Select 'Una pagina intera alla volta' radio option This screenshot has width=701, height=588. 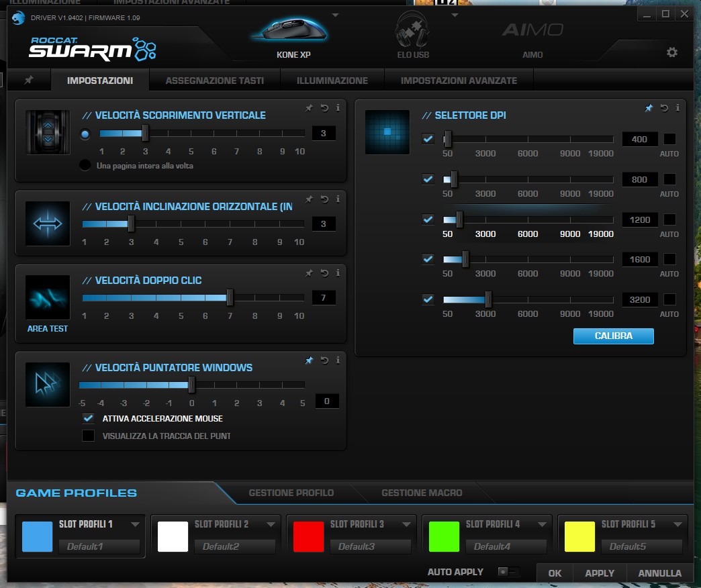point(85,165)
